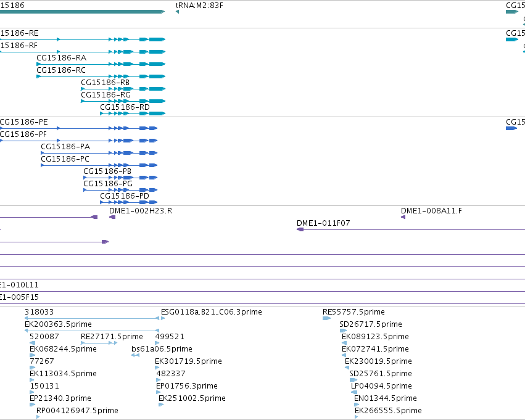Screen dimensions: 525x420
Task: Select EP21340.3prime EST label
Action: (60, 398)
